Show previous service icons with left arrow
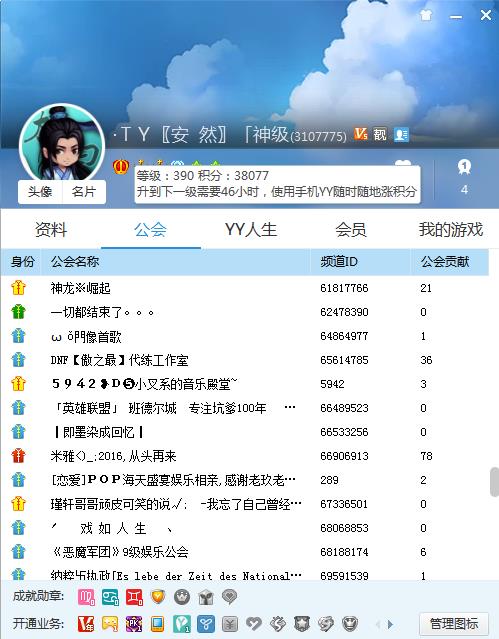499x639 pixels. 378,624
